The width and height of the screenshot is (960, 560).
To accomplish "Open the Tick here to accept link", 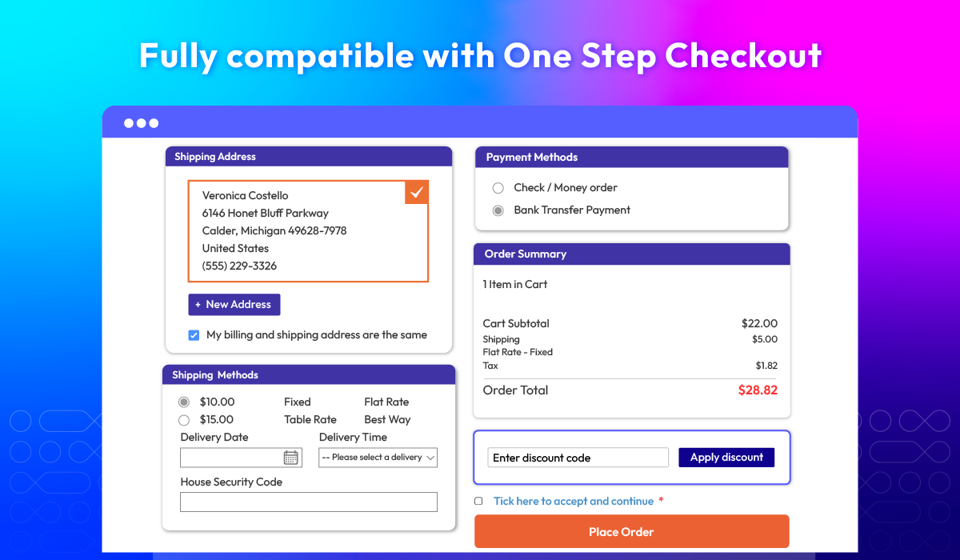I will pyautogui.click(x=573, y=502).
